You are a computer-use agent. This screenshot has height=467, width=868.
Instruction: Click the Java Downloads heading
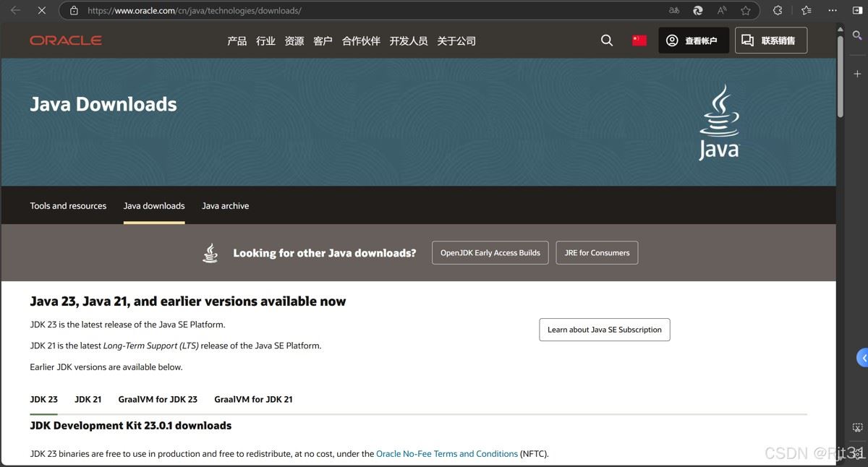103,104
